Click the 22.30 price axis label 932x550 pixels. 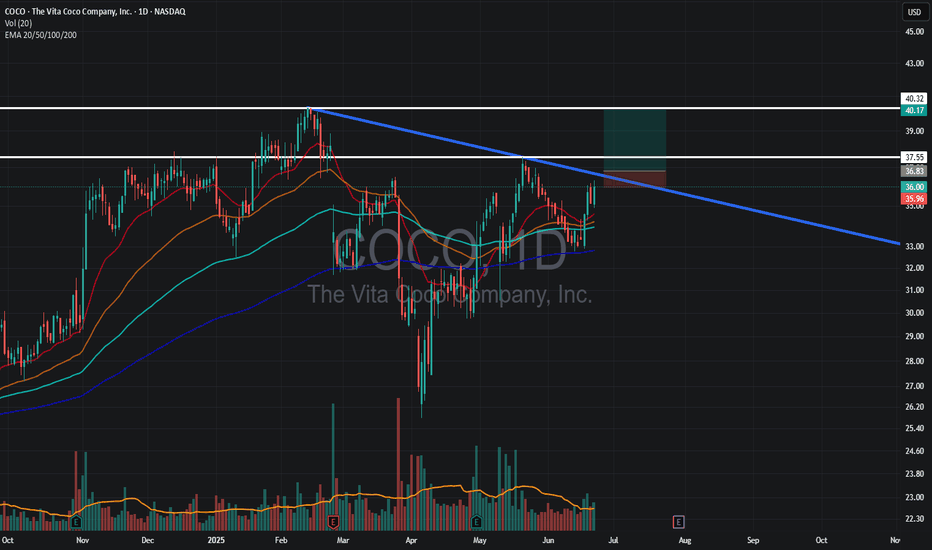coord(914,518)
